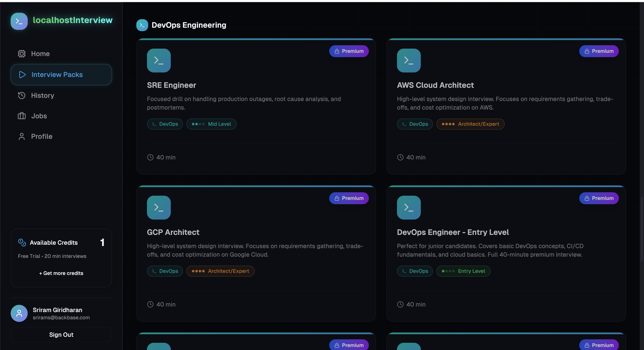Click the Mid Level badge on SRE Engineer
This screenshot has height=350, width=644.
pos(211,124)
